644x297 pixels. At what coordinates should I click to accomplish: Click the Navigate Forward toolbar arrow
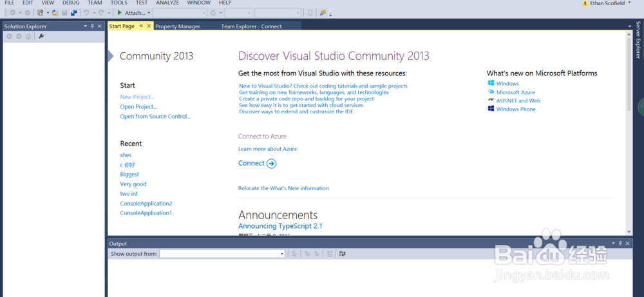click(x=28, y=13)
